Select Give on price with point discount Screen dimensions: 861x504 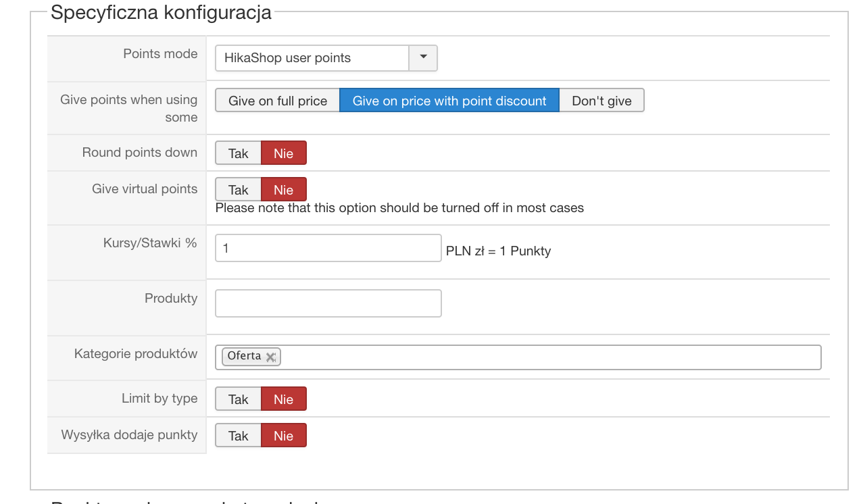click(x=449, y=101)
